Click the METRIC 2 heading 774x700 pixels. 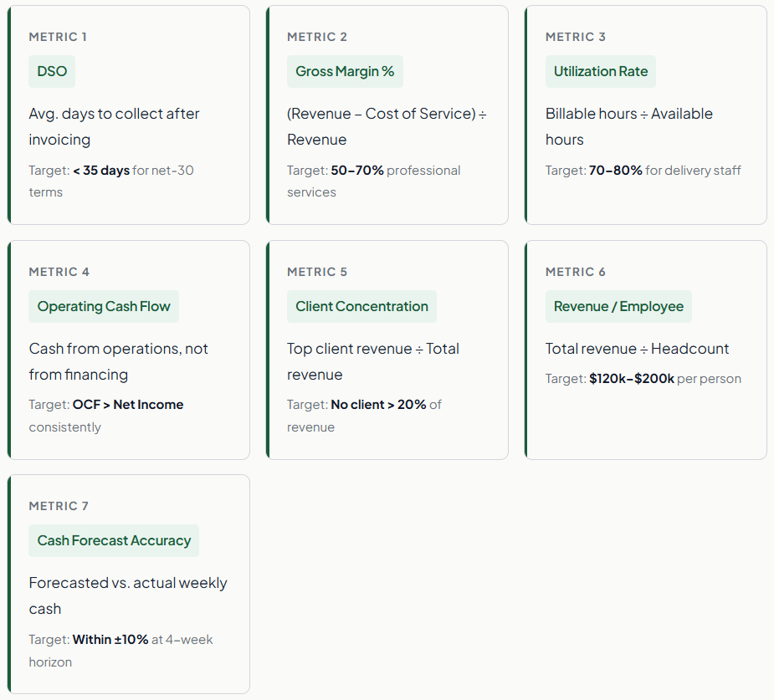pyautogui.click(x=317, y=37)
